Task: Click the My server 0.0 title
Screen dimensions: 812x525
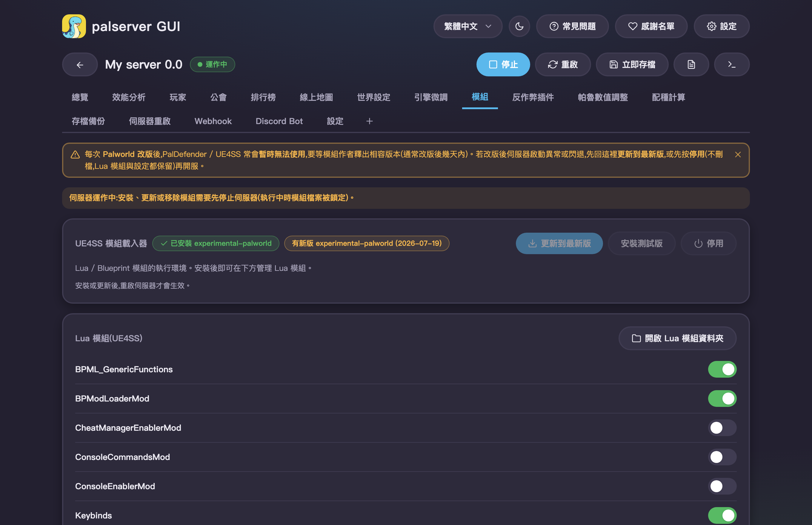Action: click(x=144, y=64)
